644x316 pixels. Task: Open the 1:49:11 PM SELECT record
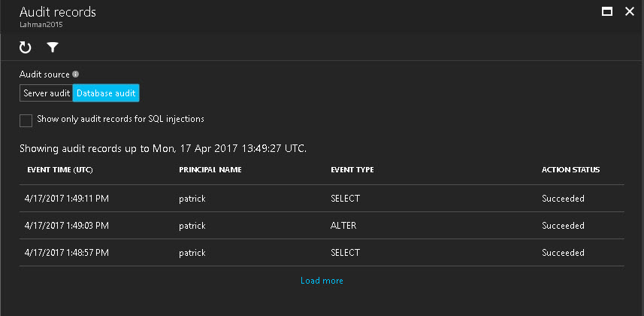click(x=68, y=199)
